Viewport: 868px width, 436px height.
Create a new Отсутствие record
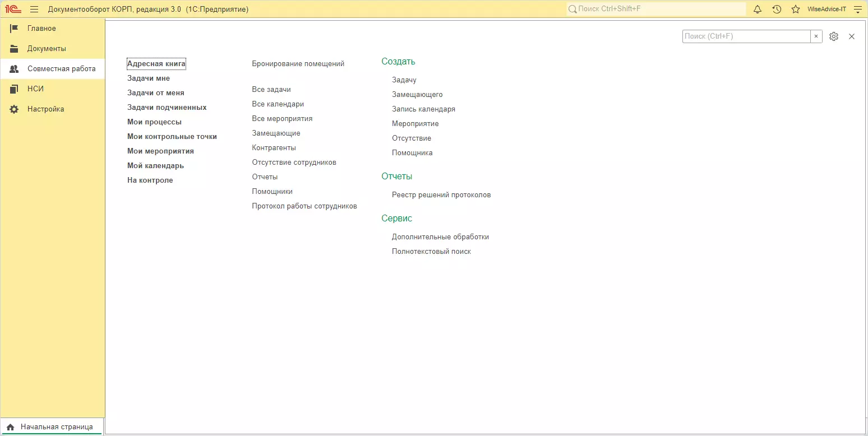pos(412,138)
